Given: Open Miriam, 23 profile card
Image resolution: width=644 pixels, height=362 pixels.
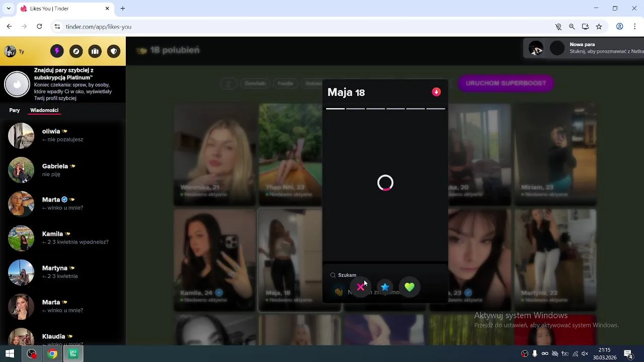Looking at the screenshot, I should tap(555, 155).
